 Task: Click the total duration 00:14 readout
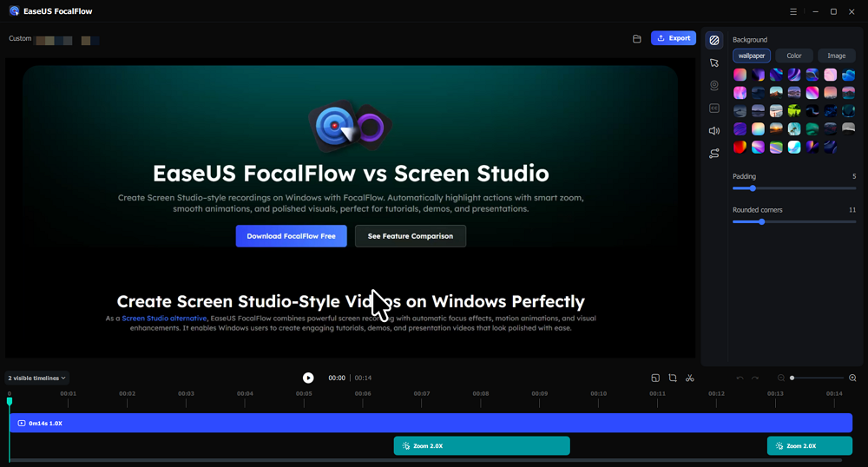click(x=363, y=378)
